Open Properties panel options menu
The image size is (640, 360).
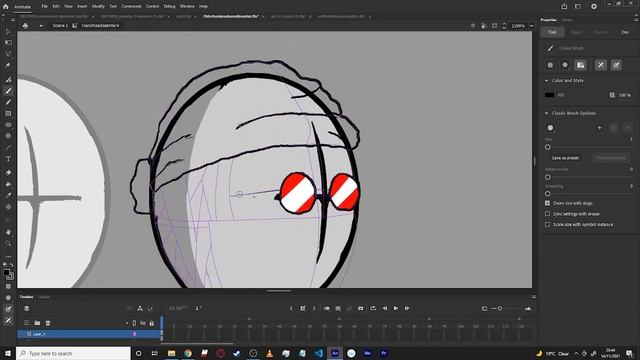(x=636, y=20)
